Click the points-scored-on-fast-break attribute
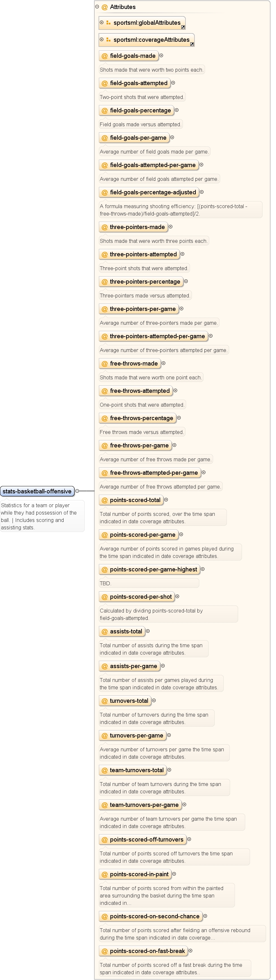This screenshot has height=980, width=276. [143, 951]
